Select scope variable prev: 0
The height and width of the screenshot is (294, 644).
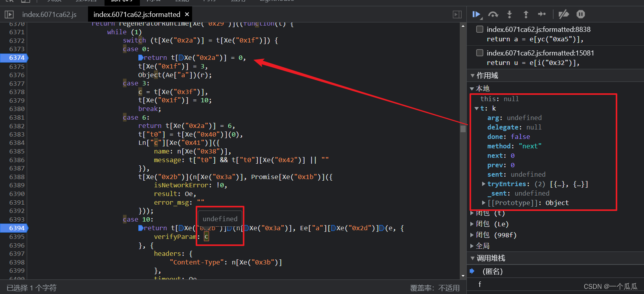(x=501, y=165)
